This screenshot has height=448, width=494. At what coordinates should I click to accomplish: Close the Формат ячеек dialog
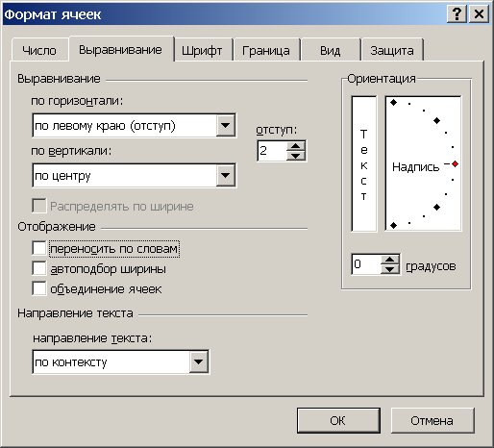479,14
